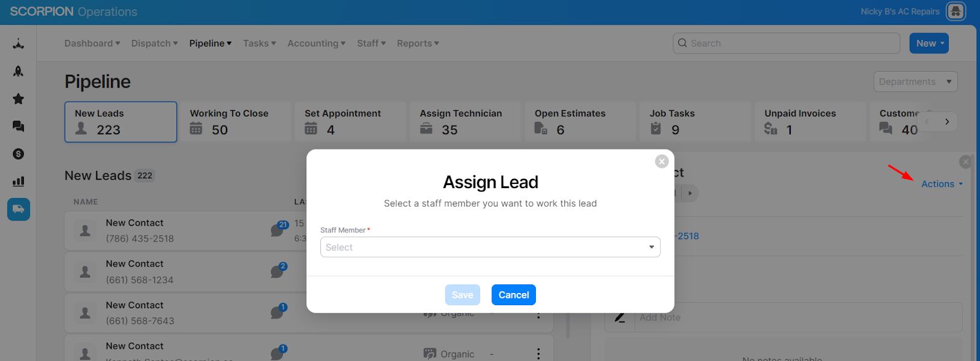This screenshot has height=361, width=980.
Task: Open the Accounting menu
Action: [316, 44]
